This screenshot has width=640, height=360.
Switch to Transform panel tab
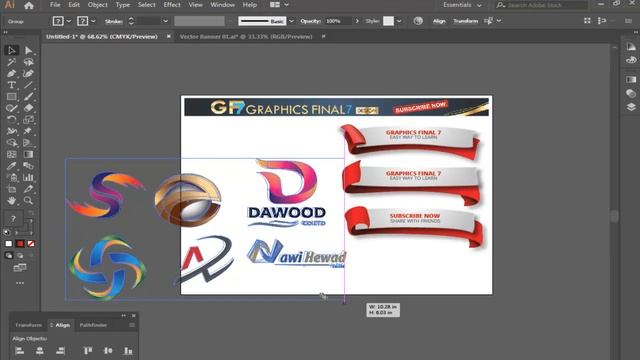[29, 325]
